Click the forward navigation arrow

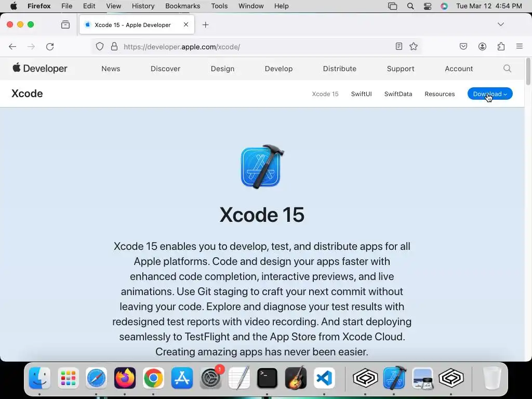pyautogui.click(x=31, y=46)
